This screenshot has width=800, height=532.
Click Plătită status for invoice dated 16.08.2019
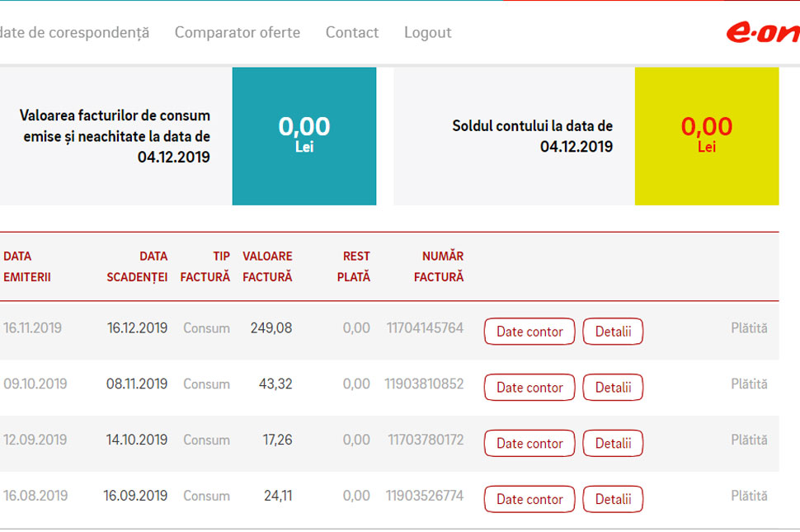(x=749, y=496)
